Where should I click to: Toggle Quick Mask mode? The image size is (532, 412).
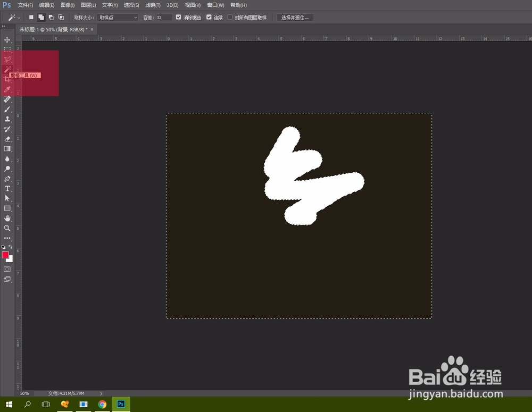(7, 269)
